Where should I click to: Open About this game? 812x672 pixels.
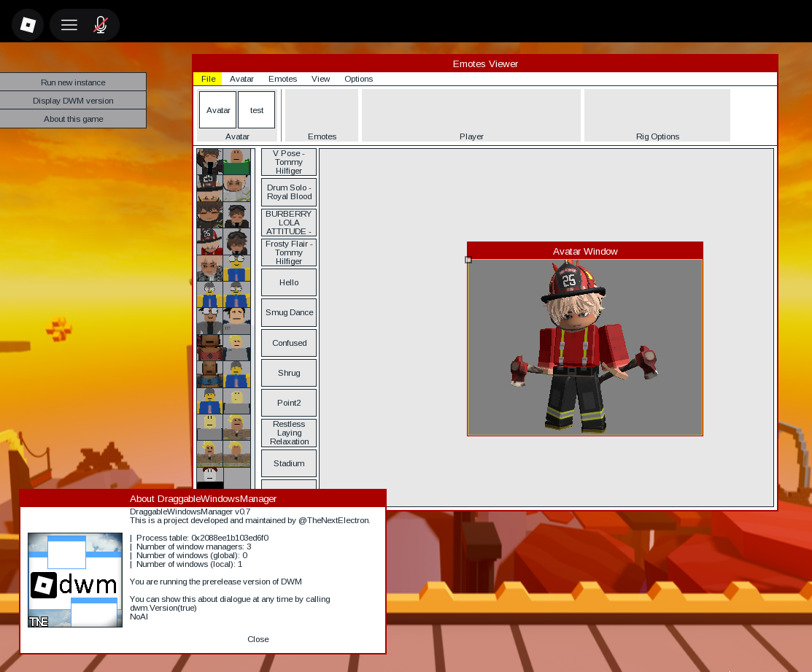[x=73, y=118]
